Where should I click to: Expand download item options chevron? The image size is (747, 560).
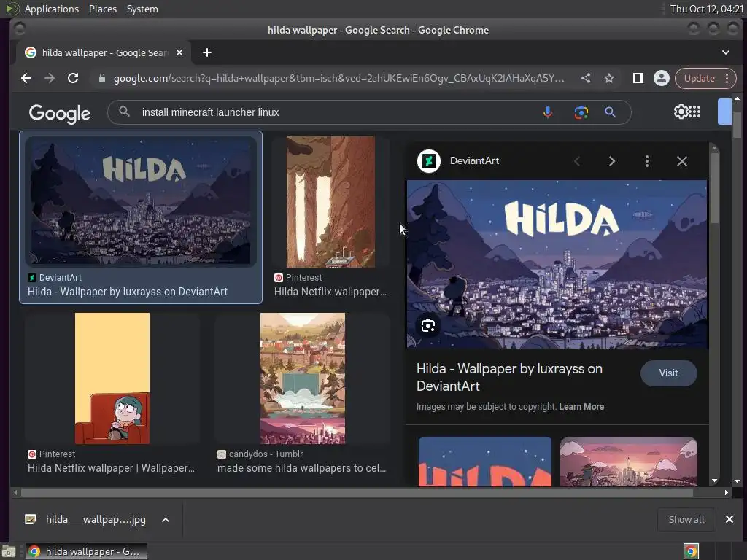click(x=166, y=520)
